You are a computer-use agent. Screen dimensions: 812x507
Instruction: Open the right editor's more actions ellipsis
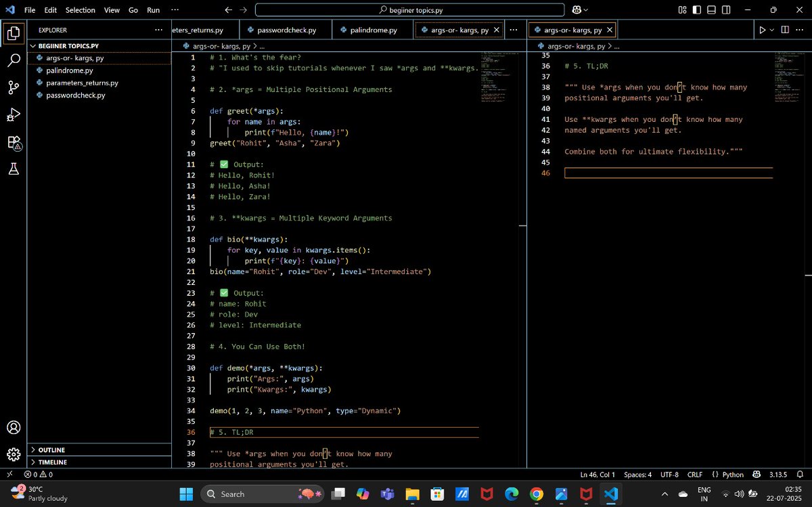pos(800,30)
